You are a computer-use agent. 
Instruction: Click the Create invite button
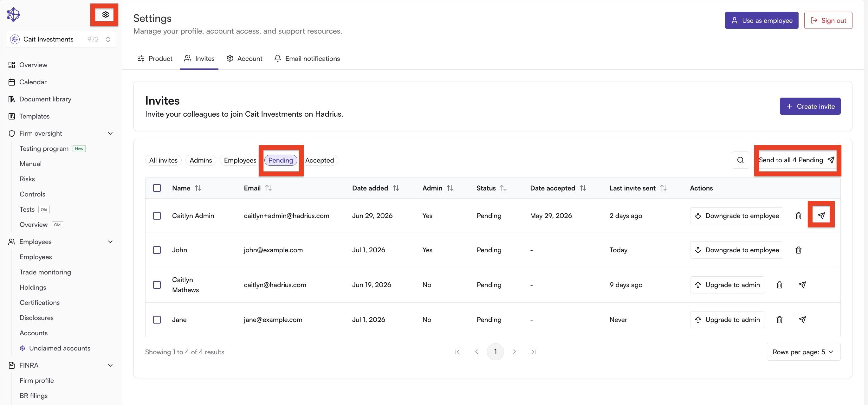[810, 106]
